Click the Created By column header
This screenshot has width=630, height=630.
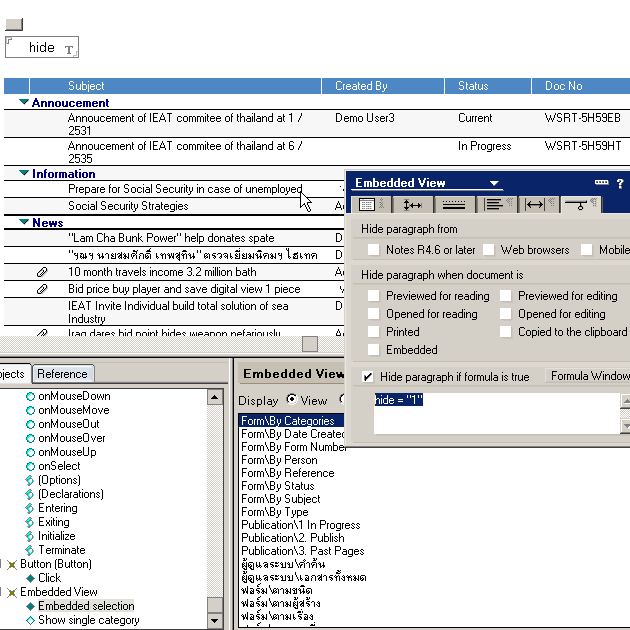383,86
